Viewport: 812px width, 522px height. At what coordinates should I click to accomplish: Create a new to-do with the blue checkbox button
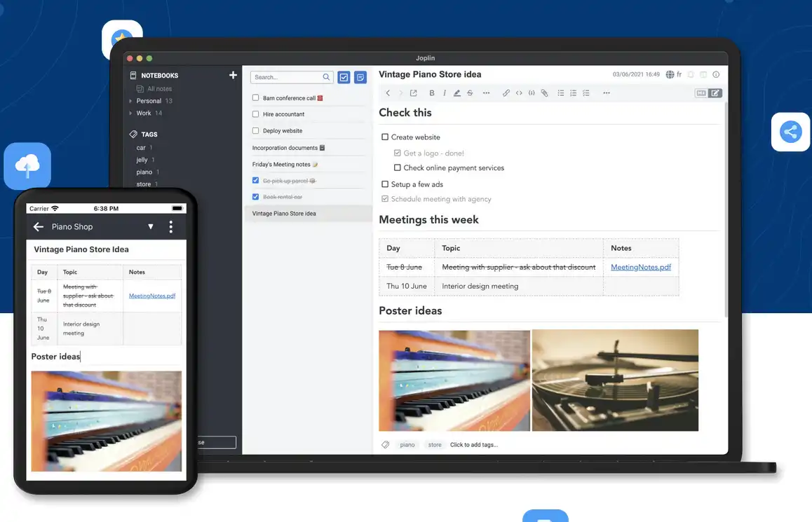tap(344, 77)
